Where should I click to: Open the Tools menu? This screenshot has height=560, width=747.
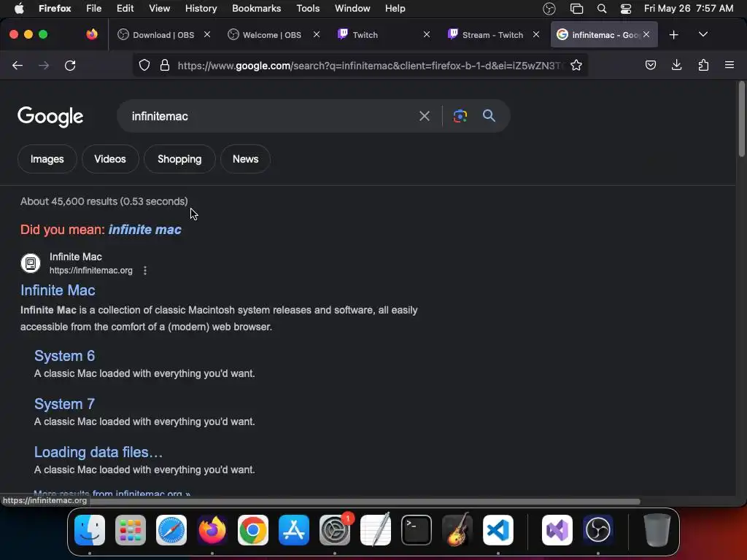(308, 9)
